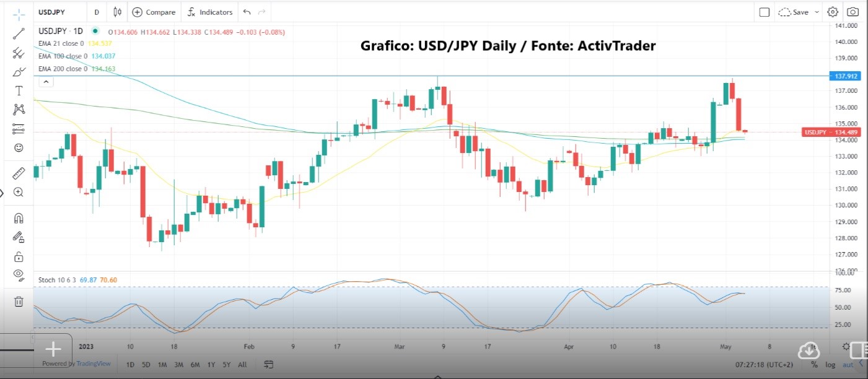The height and width of the screenshot is (379, 868).
Task: Toggle magnet mode in left toolbar
Action: [19, 218]
